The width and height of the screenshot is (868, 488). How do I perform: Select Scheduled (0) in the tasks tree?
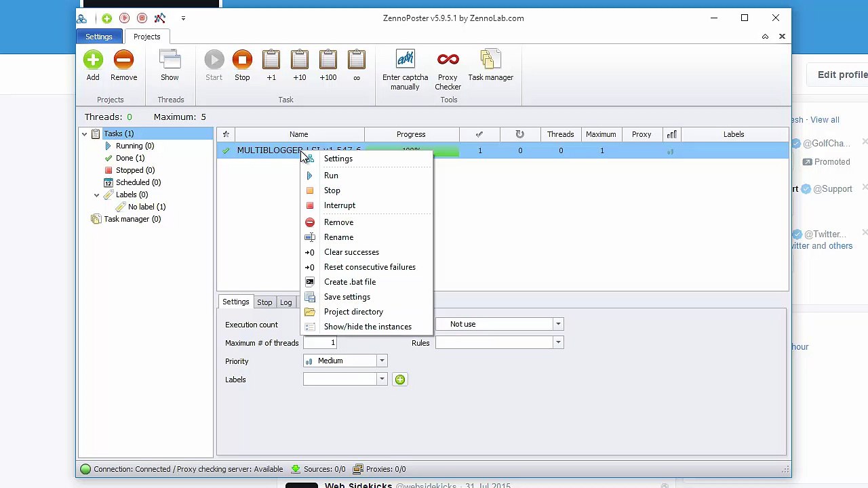click(x=138, y=182)
